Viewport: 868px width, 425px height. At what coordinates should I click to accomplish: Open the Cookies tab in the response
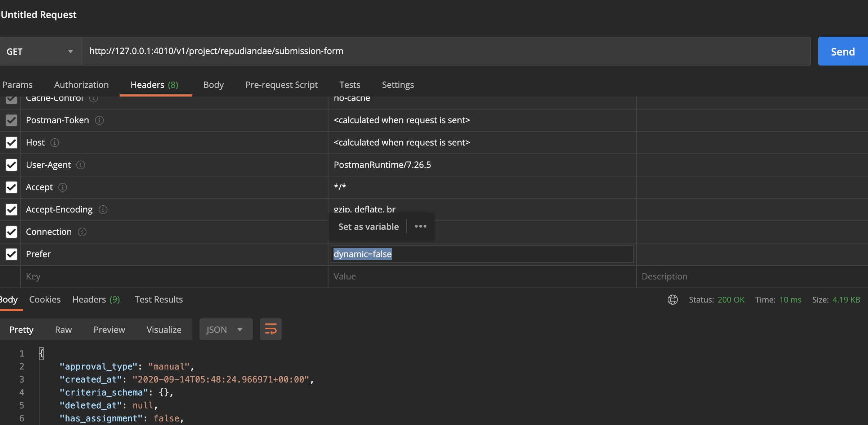(45, 299)
